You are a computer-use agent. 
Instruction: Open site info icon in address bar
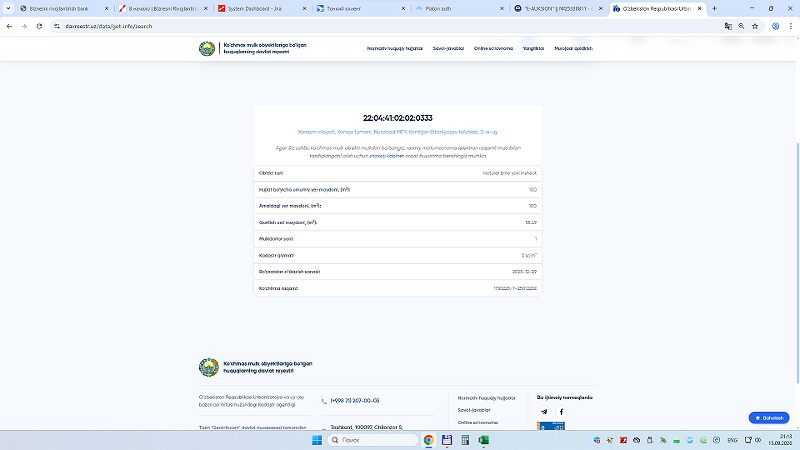pyautogui.click(x=57, y=26)
